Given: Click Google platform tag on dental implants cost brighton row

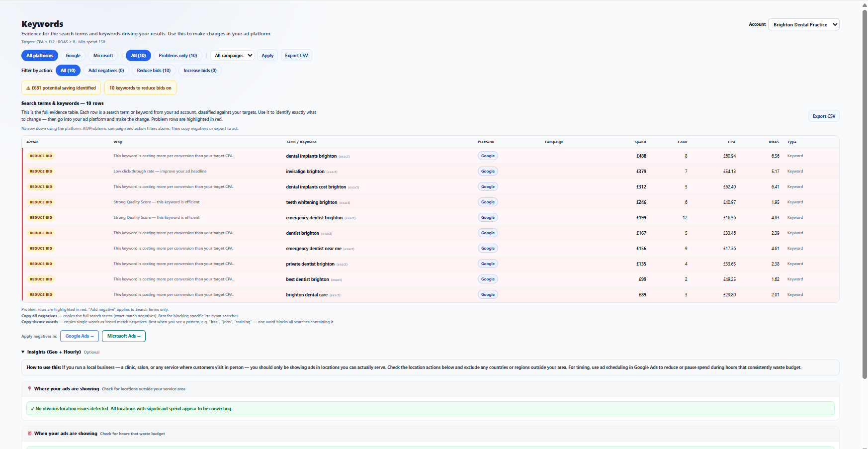Looking at the screenshot, I should (x=488, y=187).
